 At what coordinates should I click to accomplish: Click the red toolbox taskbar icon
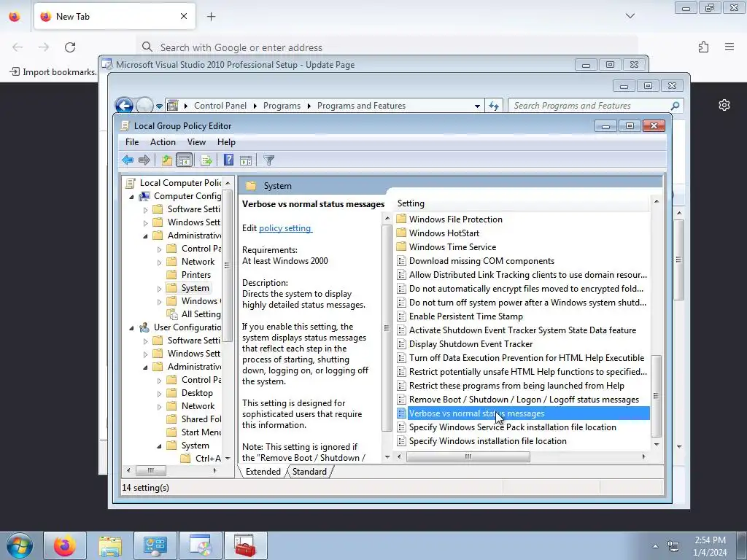[245, 545]
